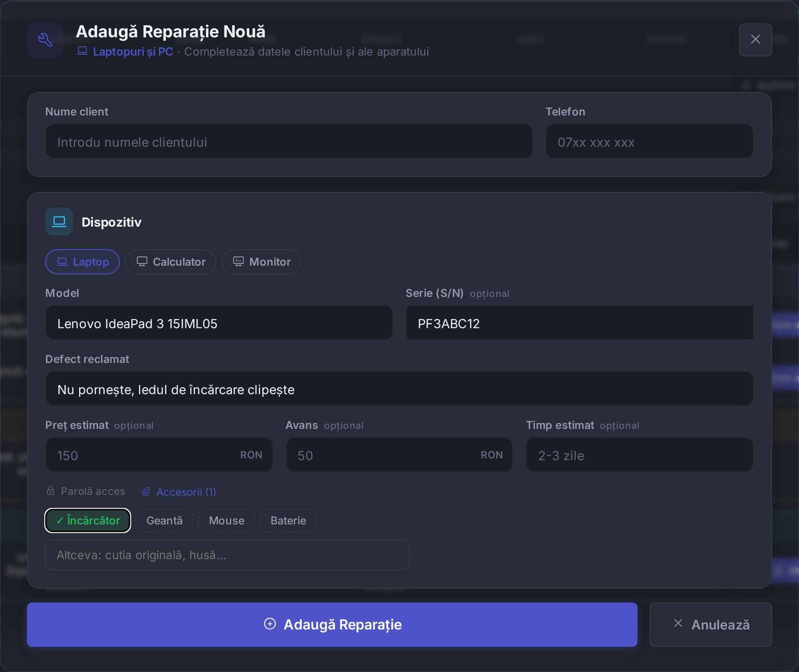Viewport: 799px width, 672px height.
Task: Select the Monitor device type
Action: tap(261, 262)
